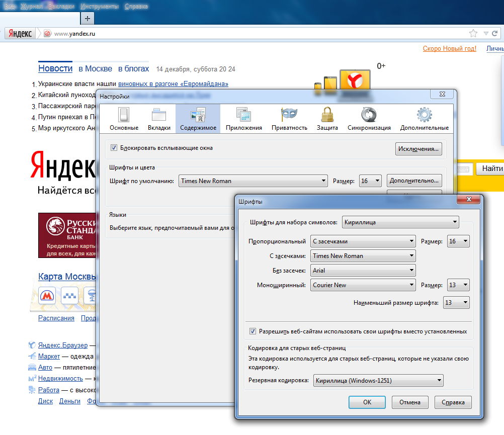
Task: Open the Диск link
Action: (x=45, y=401)
